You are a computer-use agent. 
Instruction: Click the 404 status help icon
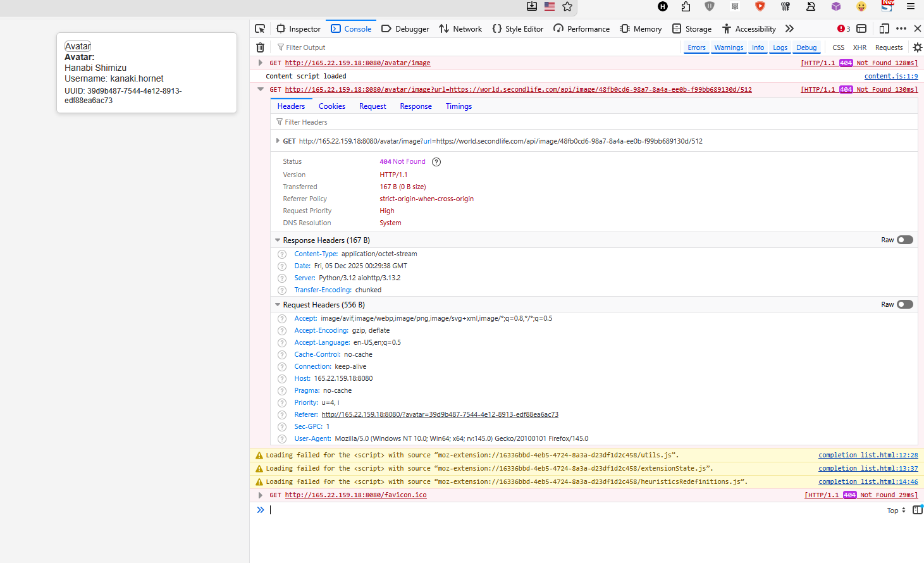[x=436, y=162]
